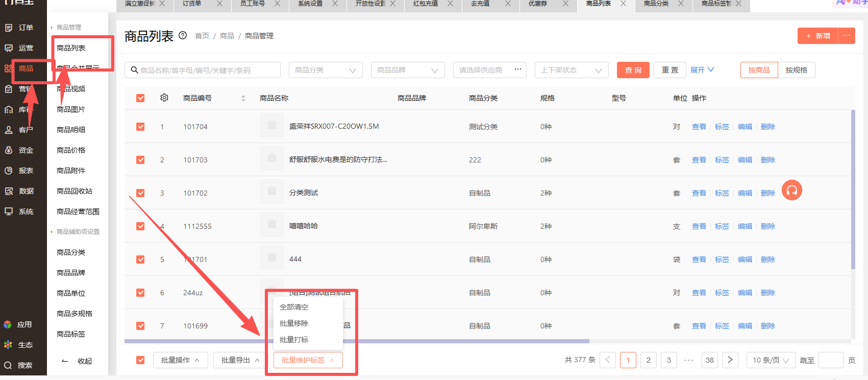Click the vertical table scrollbar
Viewport: 868px width, 380px height.
[853, 189]
